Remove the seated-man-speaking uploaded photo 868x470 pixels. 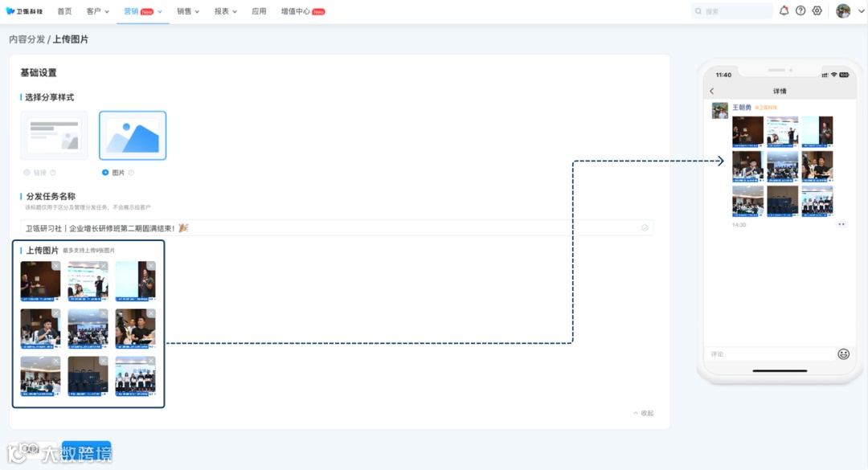[x=56, y=313]
